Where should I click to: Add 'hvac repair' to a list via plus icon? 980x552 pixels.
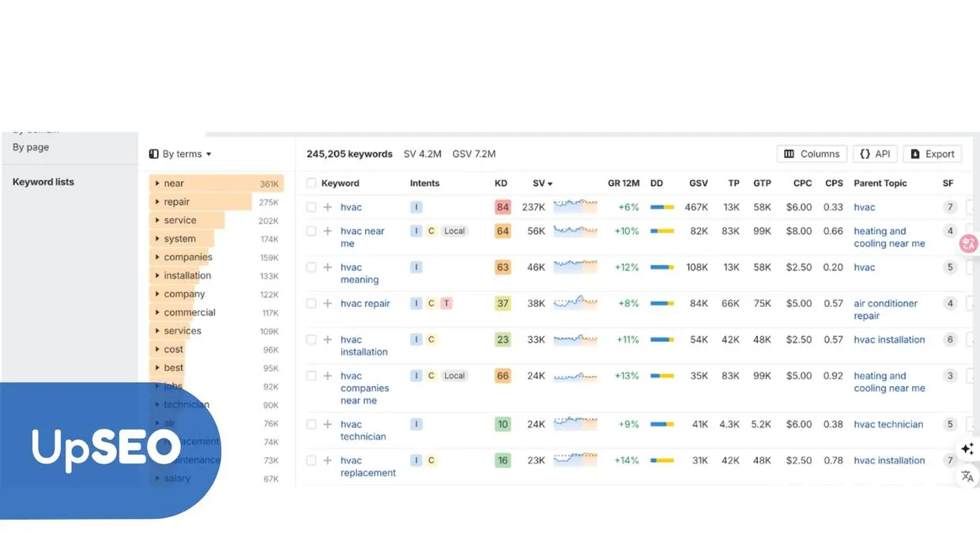click(x=327, y=303)
